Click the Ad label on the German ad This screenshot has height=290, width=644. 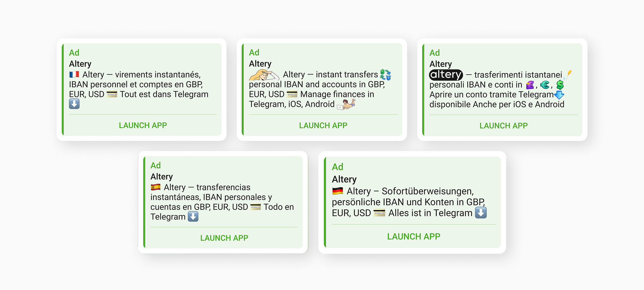(x=338, y=167)
